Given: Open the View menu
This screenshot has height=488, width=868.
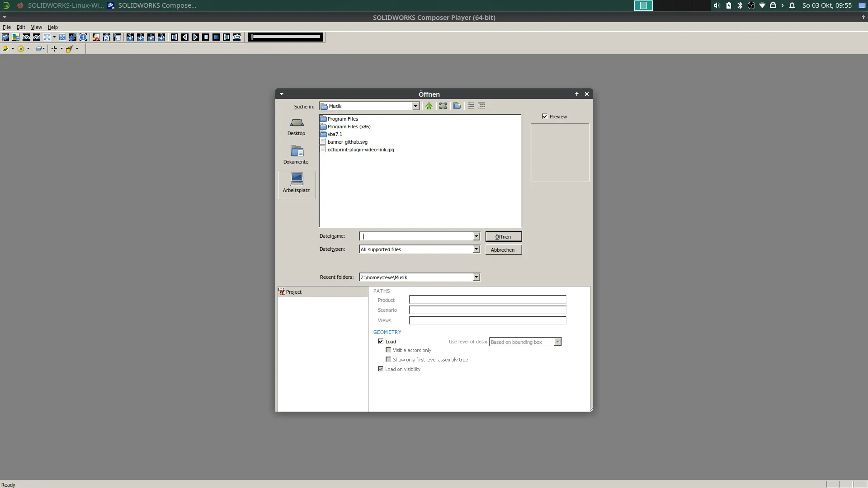Looking at the screenshot, I should click(37, 27).
